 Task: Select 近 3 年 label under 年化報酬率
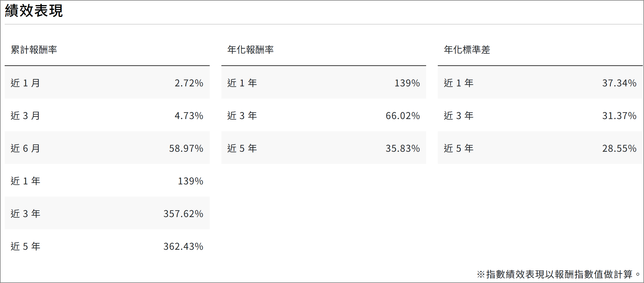point(242,116)
